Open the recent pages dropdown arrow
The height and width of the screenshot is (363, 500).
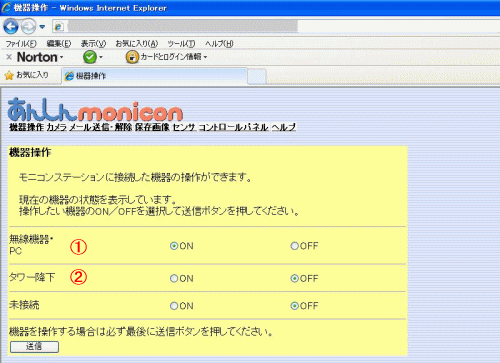pyautogui.click(x=42, y=27)
